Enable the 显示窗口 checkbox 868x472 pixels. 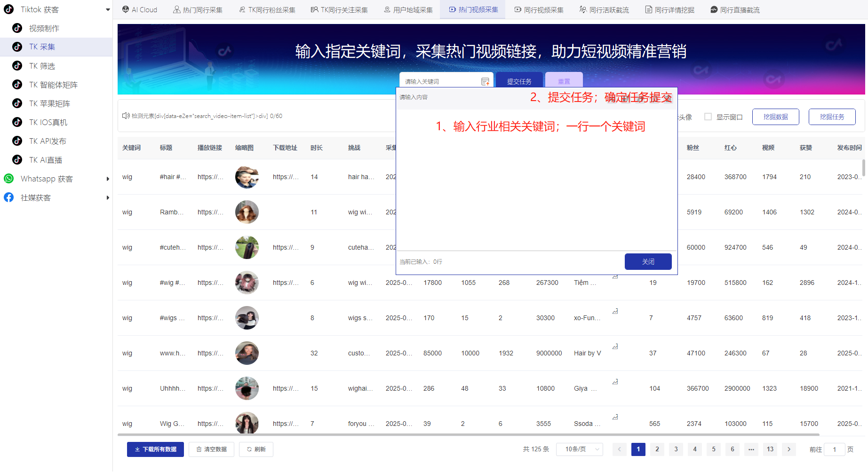(708, 117)
